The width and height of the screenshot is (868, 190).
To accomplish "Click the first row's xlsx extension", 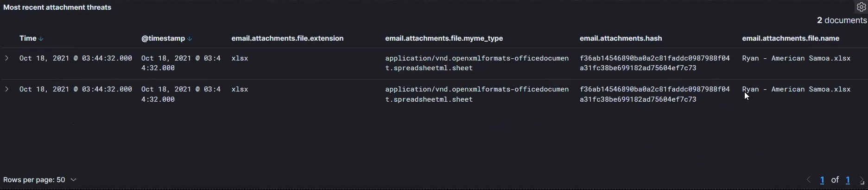I will coord(240,58).
